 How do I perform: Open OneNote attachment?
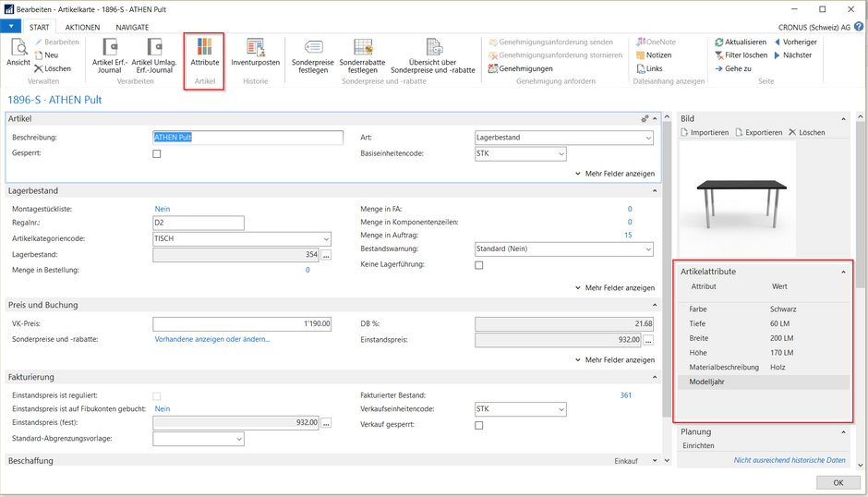click(x=656, y=42)
